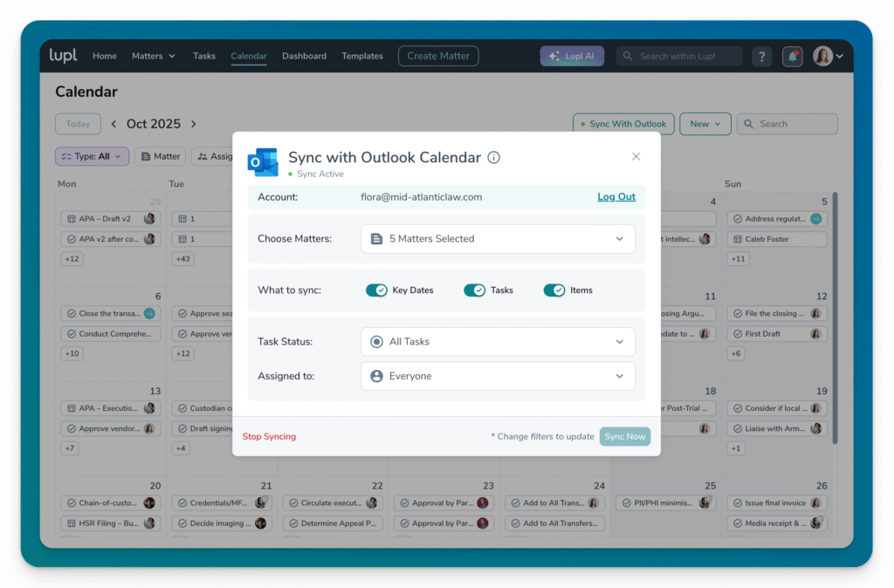The image size is (894, 588).
Task: Click the Log Out link
Action: point(615,197)
